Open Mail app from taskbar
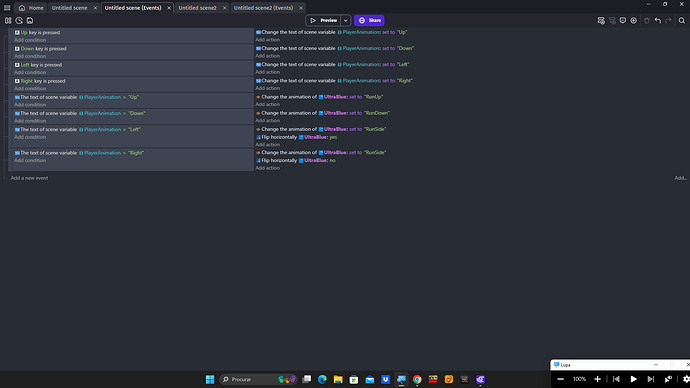The height and width of the screenshot is (388, 690). (370, 379)
